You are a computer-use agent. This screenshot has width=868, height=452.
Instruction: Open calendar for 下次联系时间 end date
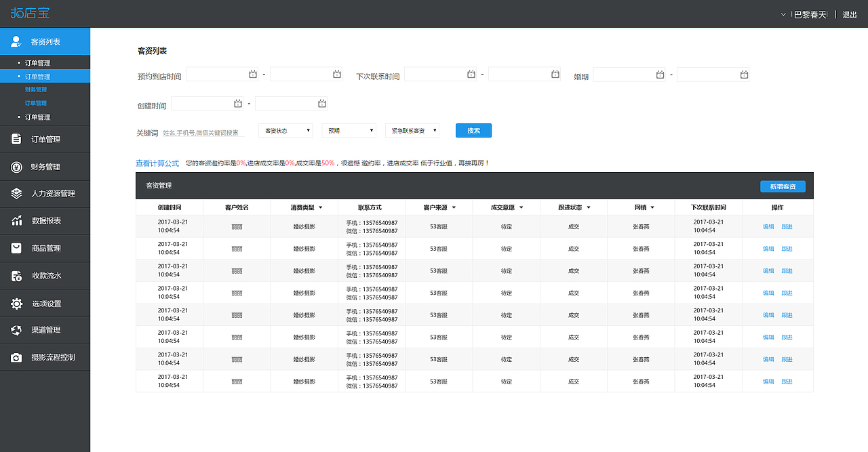point(555,74)
